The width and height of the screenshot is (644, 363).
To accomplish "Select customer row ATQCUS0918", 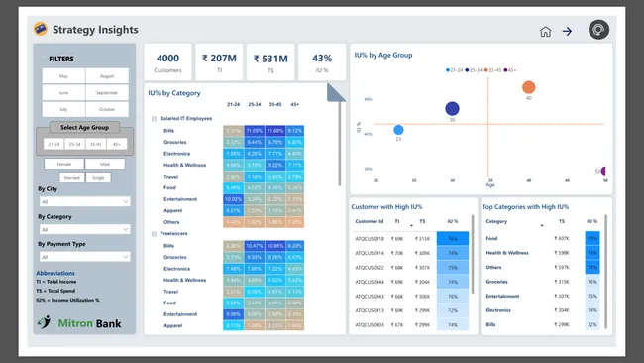I will point(411,238).
